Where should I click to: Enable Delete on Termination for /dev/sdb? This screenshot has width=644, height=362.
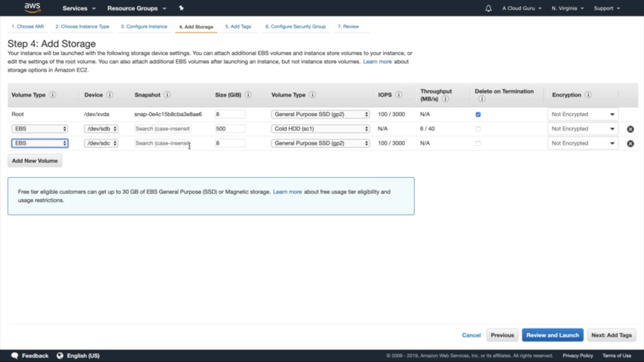[478, 129]
